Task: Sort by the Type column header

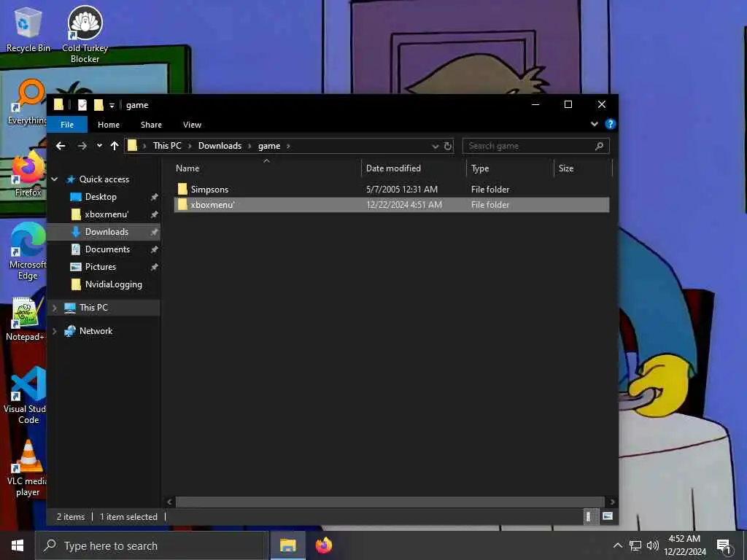Action: click(510, 168)
